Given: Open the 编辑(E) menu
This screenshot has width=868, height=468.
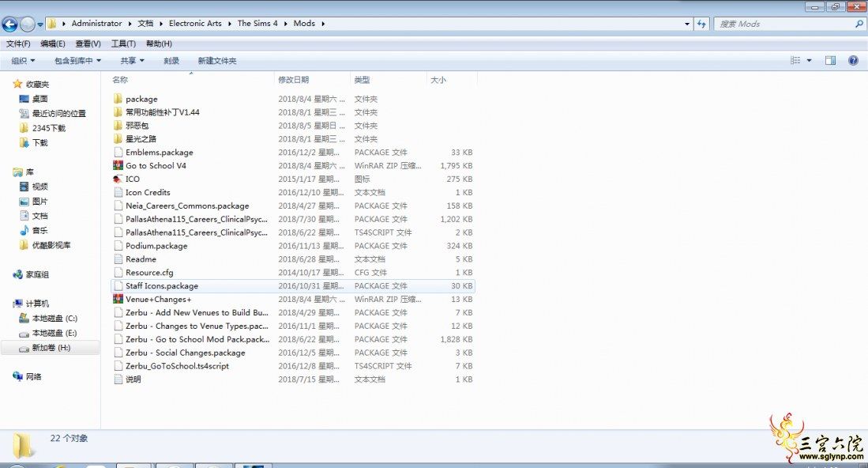Looking at the screenshot, I should pos(53,43).
